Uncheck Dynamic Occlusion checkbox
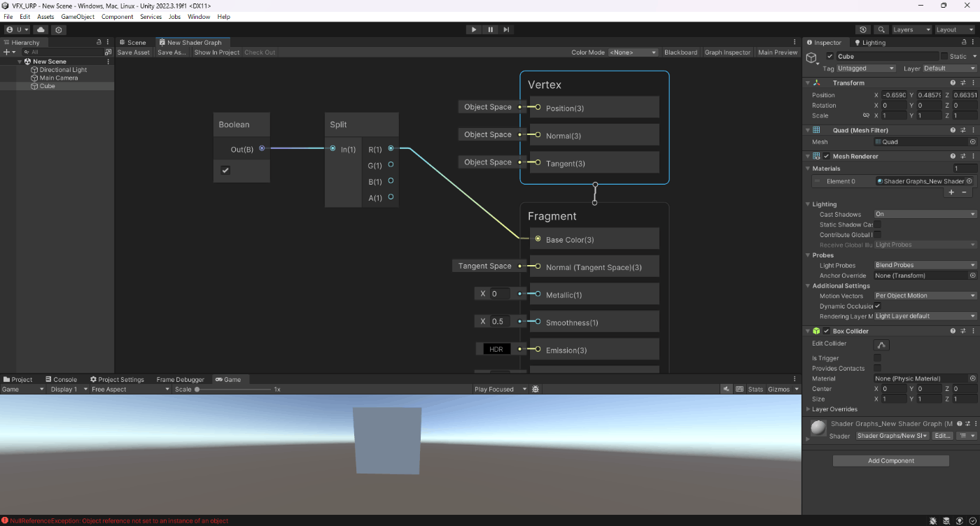 878,306
